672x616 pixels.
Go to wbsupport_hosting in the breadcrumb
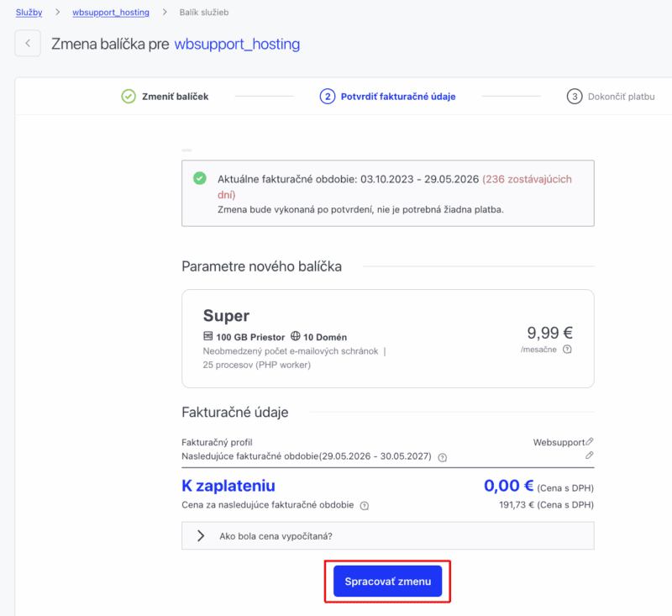(111, 13)
